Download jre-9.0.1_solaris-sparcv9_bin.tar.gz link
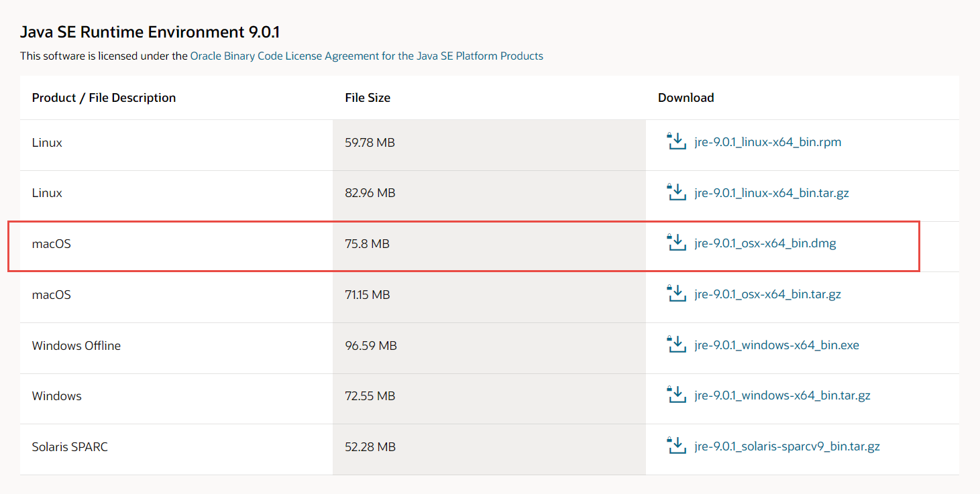980x494 pixels. pyautogui.click(x=787, y=446)
